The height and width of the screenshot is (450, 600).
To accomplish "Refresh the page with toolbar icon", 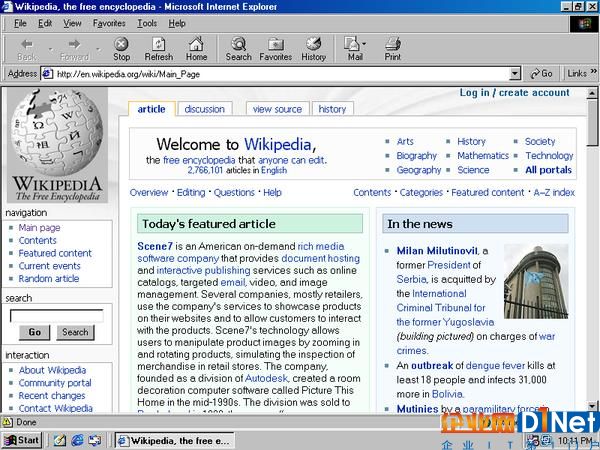I will pos(158,49).
